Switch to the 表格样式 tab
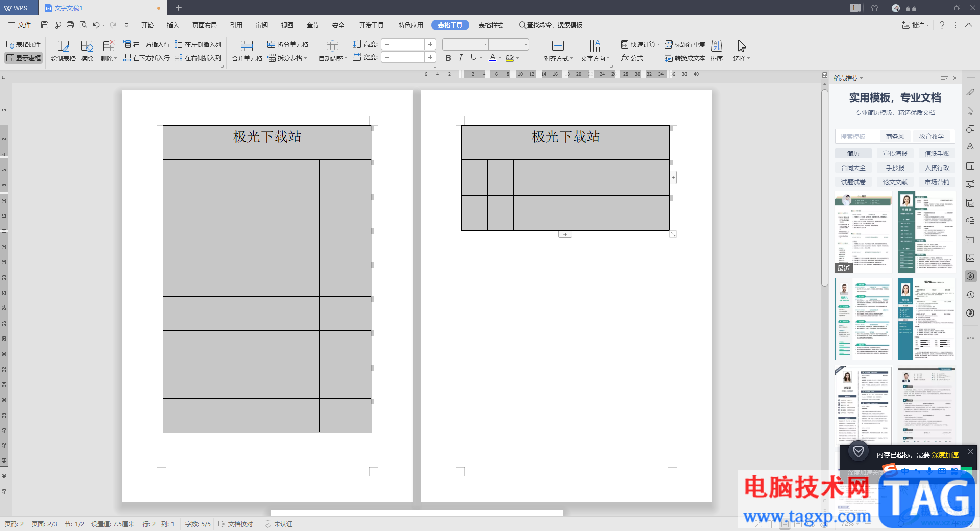 coord(491,25)
